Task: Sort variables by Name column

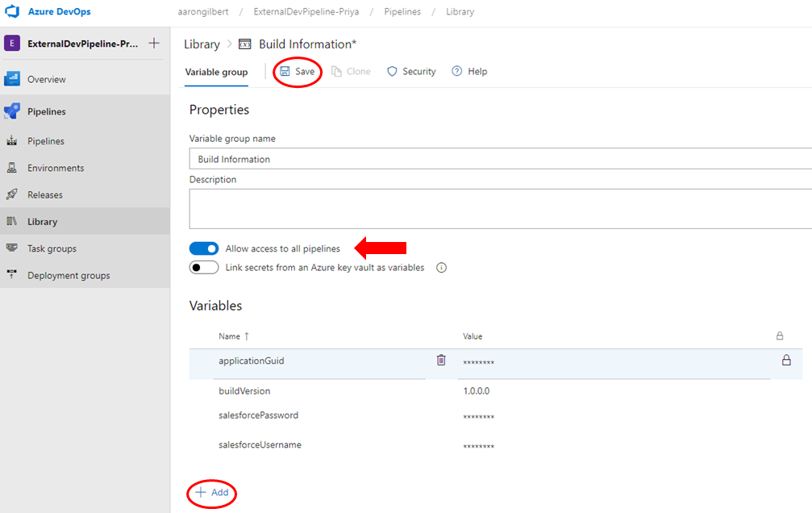Action: 234,336
